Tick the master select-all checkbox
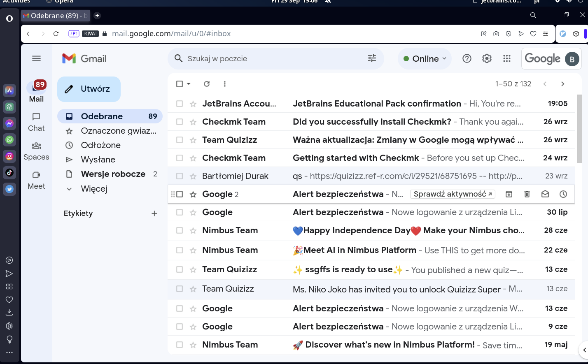Screen dimensions: 588x364 point(180,84)
